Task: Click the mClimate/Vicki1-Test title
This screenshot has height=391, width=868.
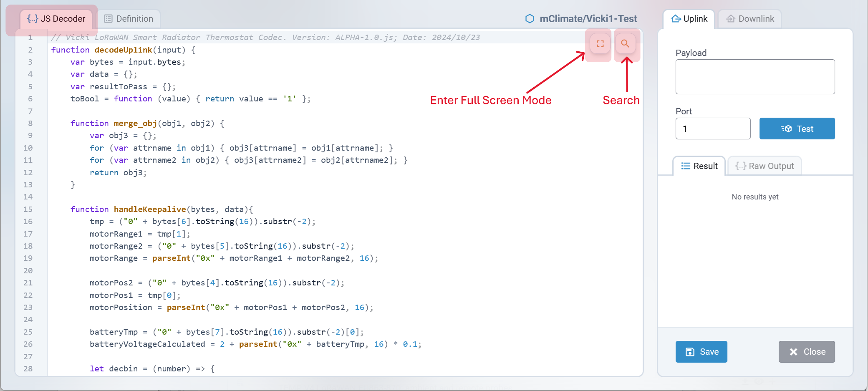Action: (x=588, y=19)
